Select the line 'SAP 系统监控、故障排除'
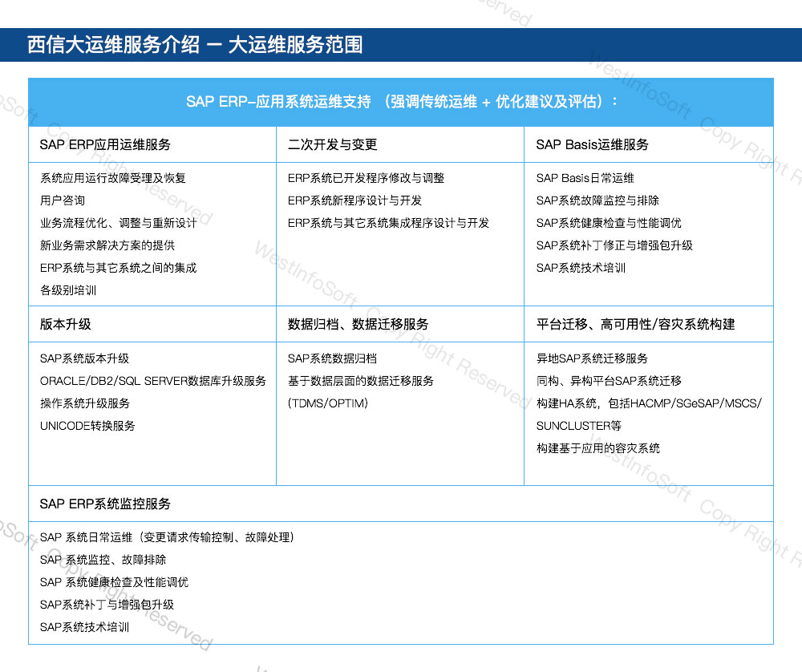Image resolution: width=802 pixels, height=672 pixels. (103, 560)
